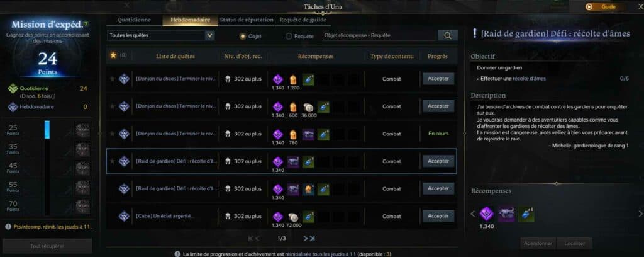Click the silver coin reward in Cube quest row
Screen dimensions: 644x257
(293, 217)
